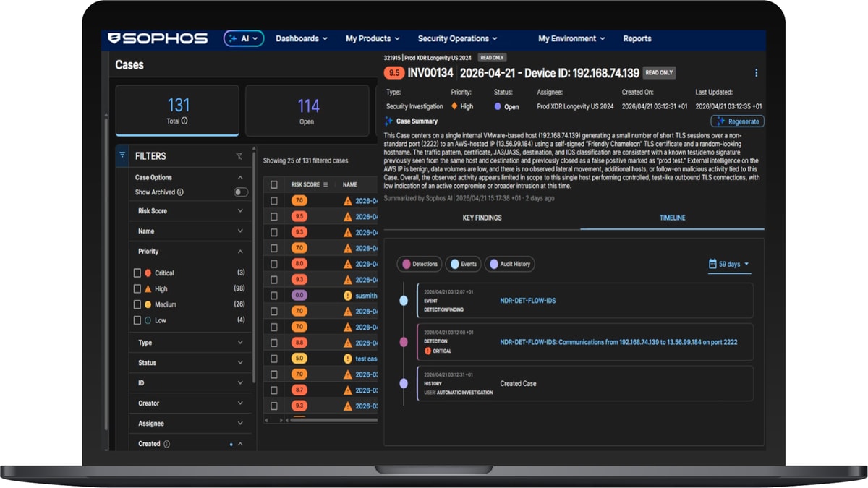Click the warning icon on test case row
Screen dimensions: 868x488
click(x=348, y=359)
